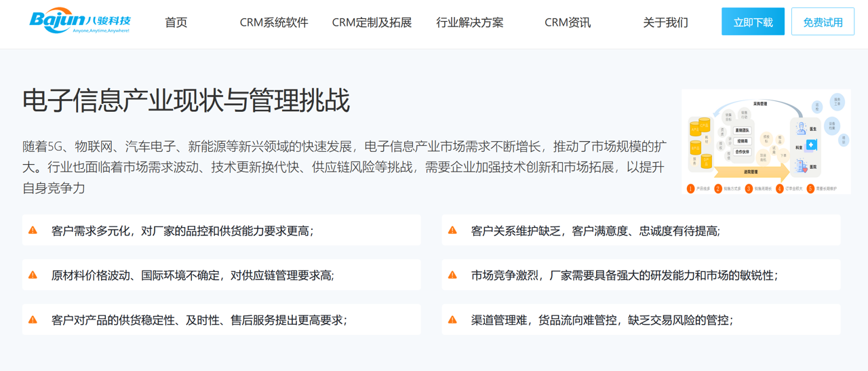Click the Bajun 八骏科技 logo
Image resolution: width=868 pixels, height=371 pixels.
[x=80, y=22]
